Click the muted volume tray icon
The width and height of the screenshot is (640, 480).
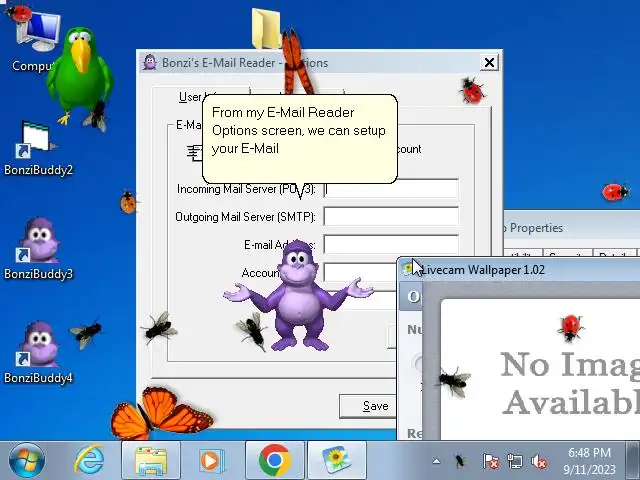point(539,462)
